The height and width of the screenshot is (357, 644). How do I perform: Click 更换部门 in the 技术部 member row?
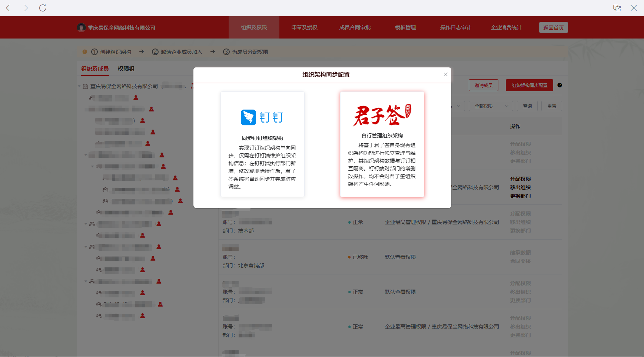520,231
